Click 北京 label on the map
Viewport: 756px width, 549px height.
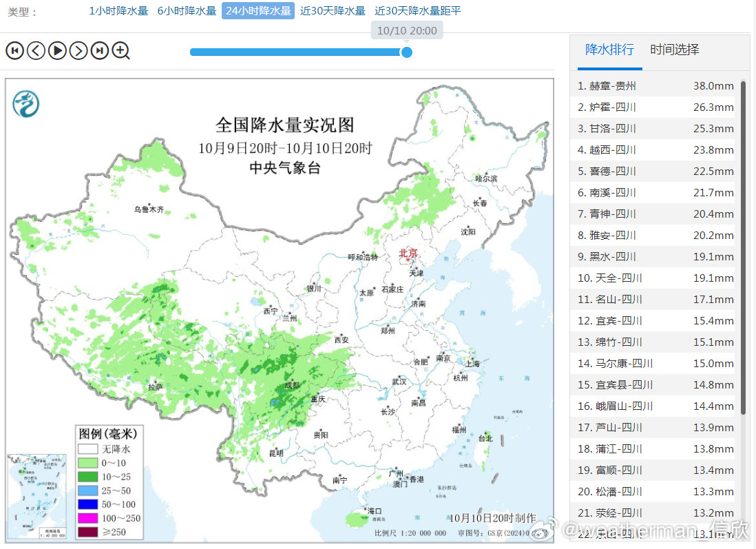pyautogui.click(x=408, y=253)
